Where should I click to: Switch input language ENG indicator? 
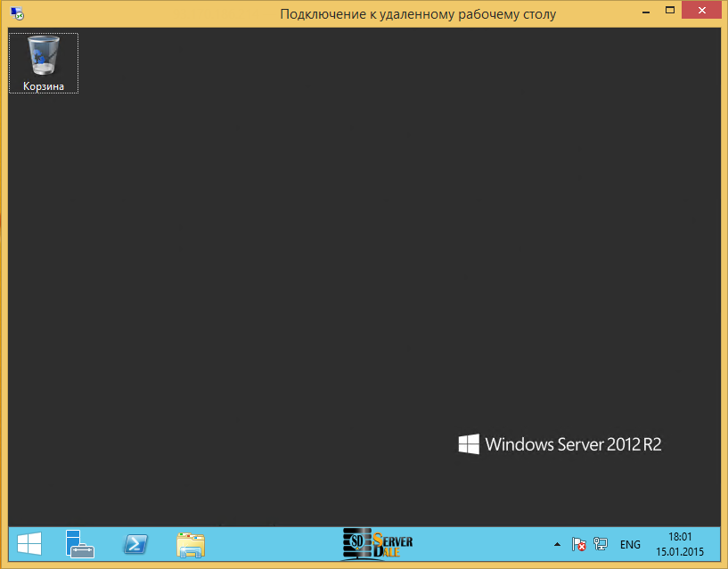pyautogui.click(x=630, y=544)
